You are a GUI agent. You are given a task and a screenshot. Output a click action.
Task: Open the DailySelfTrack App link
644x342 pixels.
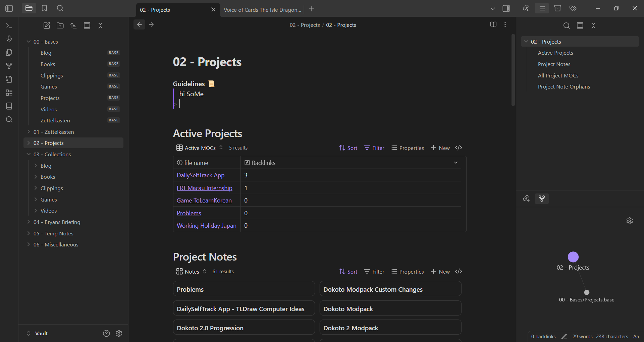[x=201, y=175]
